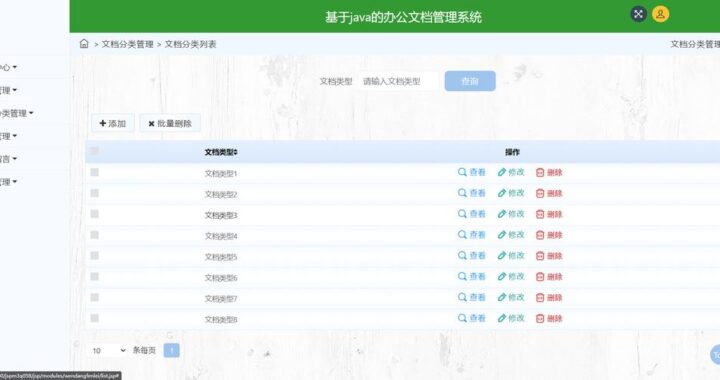Delete the 文档类型4 row
The image size is (720, 380).
tap(549, 235)
